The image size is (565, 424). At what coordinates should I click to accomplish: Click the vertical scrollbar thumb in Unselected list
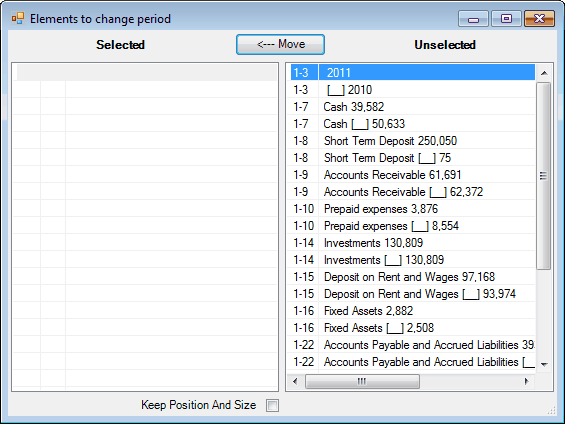point(543,176)
